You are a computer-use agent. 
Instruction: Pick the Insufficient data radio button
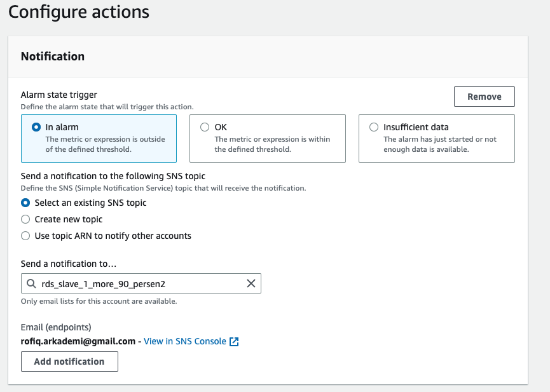point(374,127)
